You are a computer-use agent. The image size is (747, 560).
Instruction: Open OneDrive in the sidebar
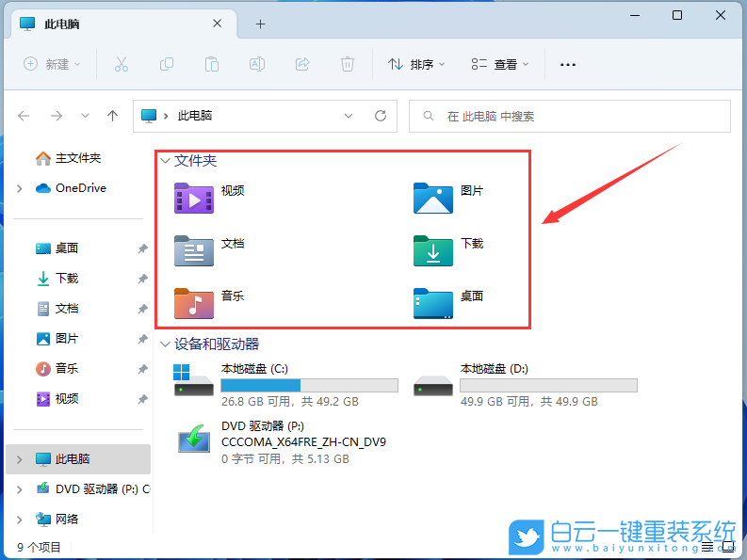(71, 188)
